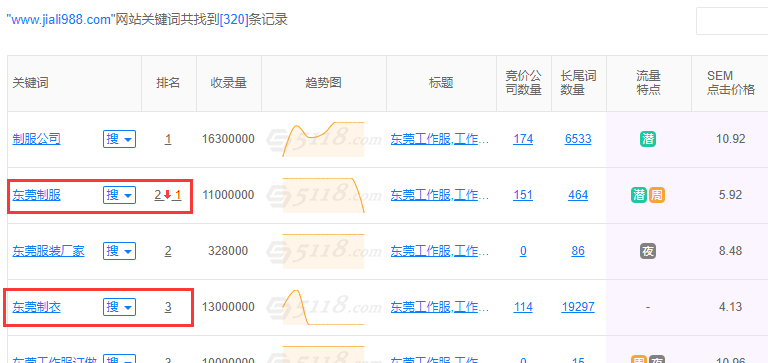Open title link in the 东莞制衣 row

point(439,307)
